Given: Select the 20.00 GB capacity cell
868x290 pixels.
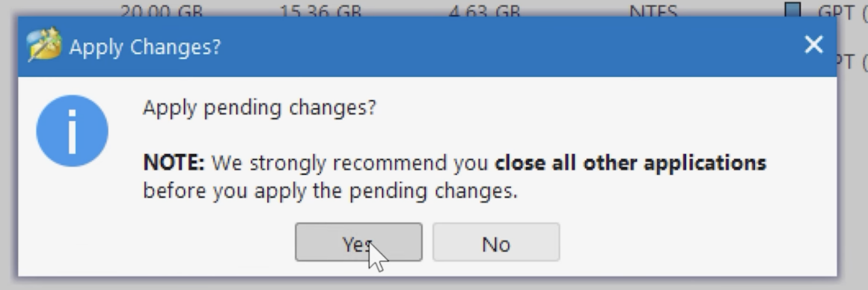Looking at the screenshot, I should pos(161,11).
